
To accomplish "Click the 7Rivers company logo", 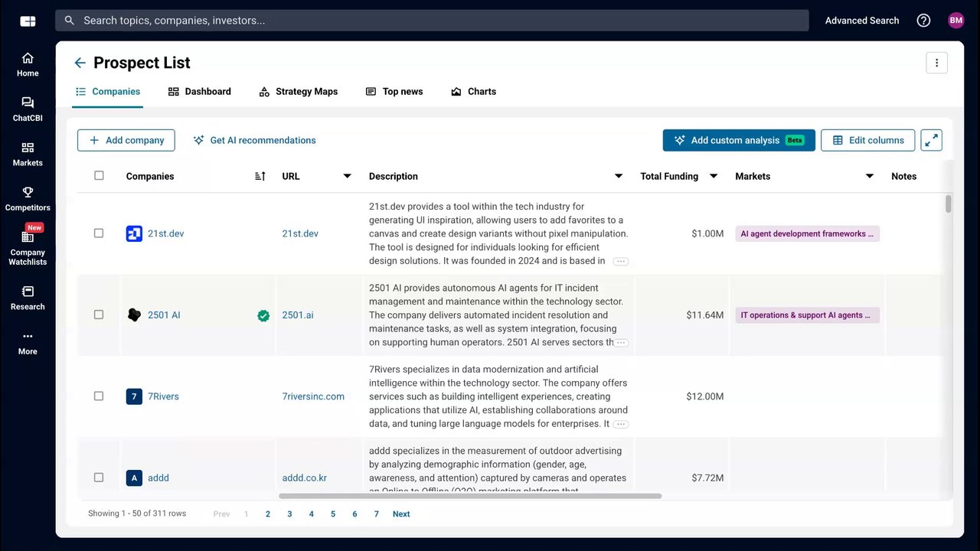I will pos(134,396).
